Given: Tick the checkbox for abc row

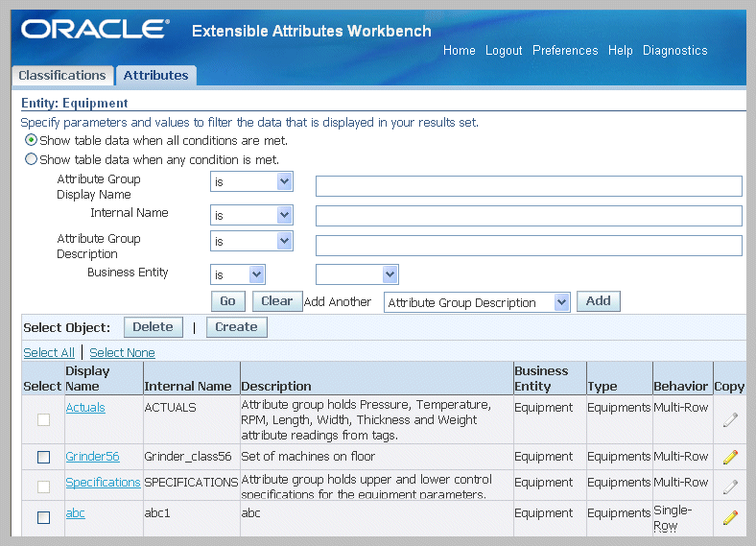Looking at the screenshot, I should click(x=43, y=517).
